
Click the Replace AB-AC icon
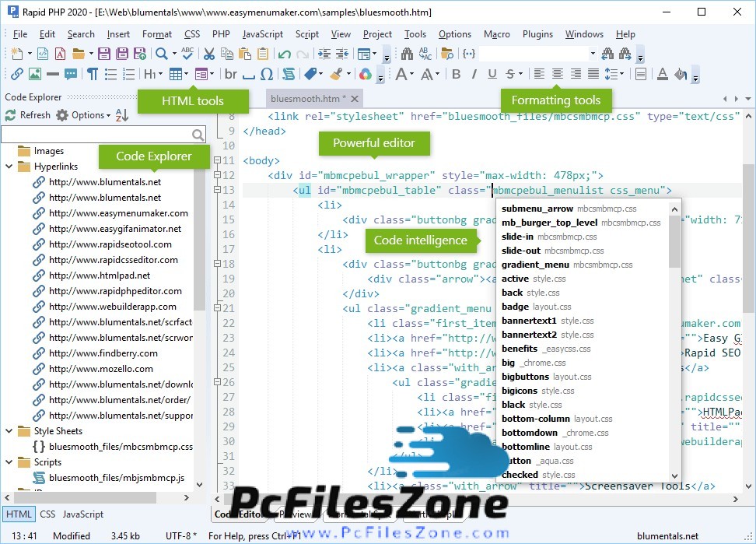tap(425, 54)
